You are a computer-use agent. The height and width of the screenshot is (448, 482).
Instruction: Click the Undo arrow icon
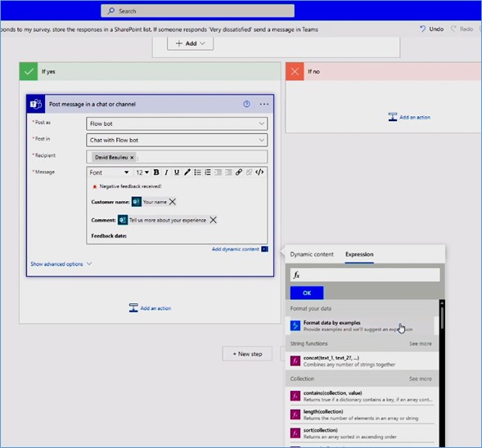tap(423, 29)
